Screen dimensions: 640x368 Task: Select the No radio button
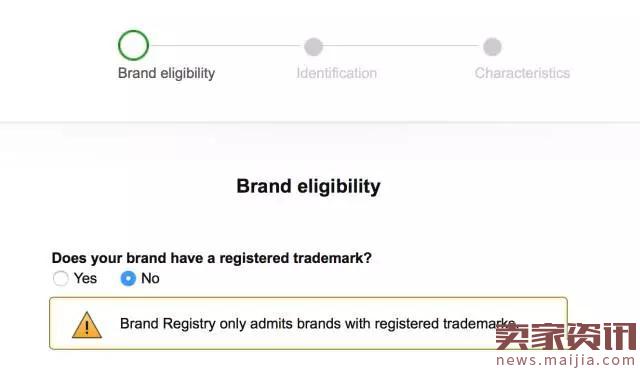tap(128, 279)
